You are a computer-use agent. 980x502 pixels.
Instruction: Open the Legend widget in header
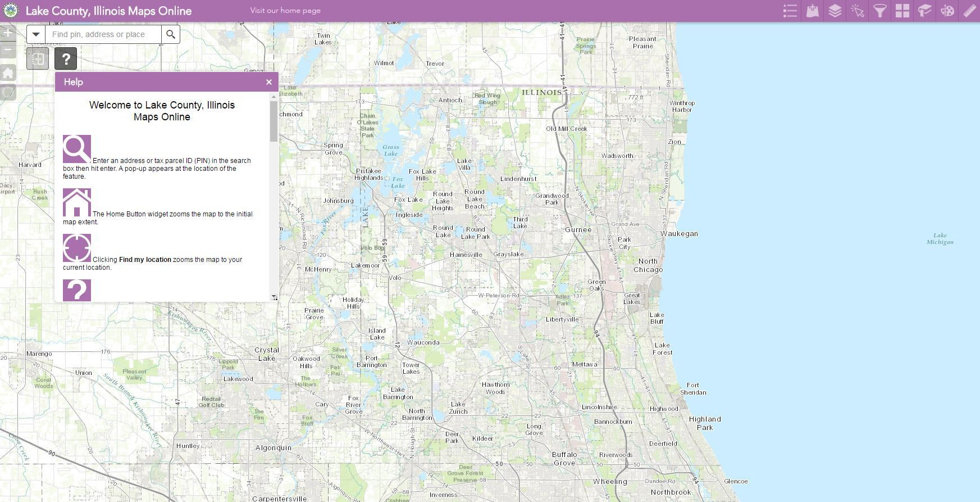[790, 11]
